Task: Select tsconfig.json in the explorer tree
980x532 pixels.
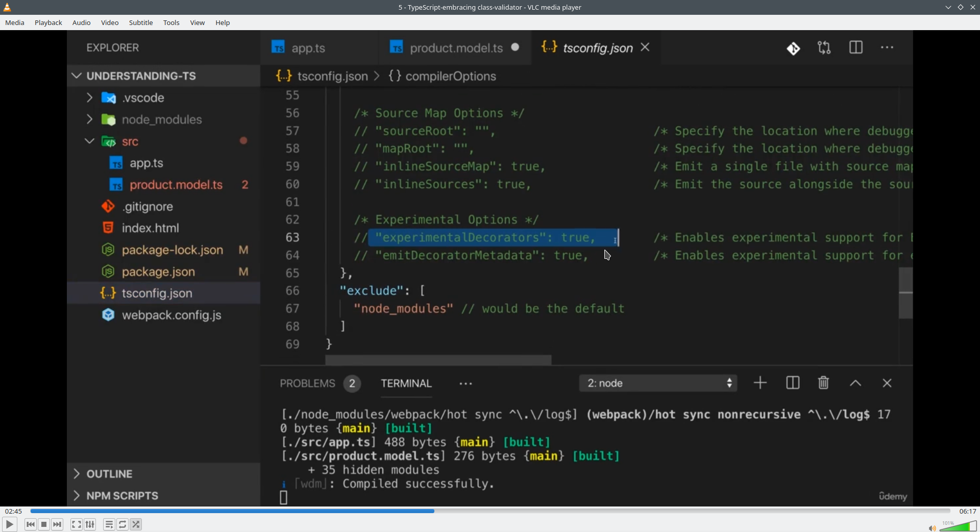Action: pos(163,293)
